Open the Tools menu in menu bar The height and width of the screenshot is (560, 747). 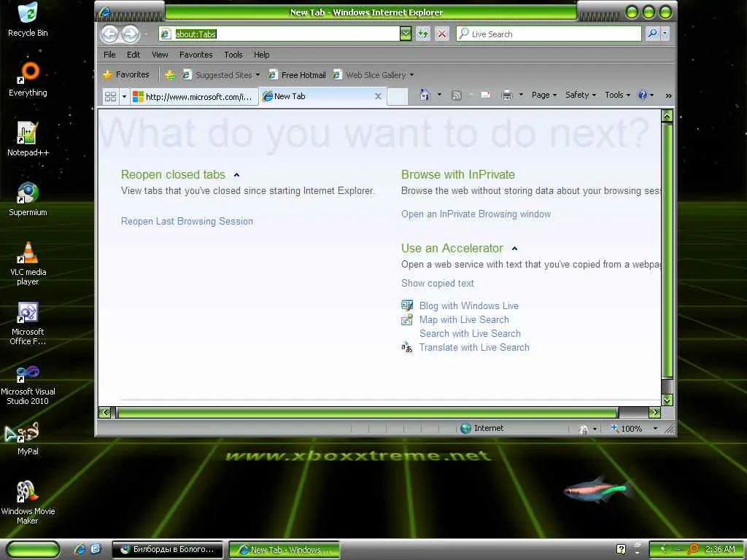click(x=233, y=55)
